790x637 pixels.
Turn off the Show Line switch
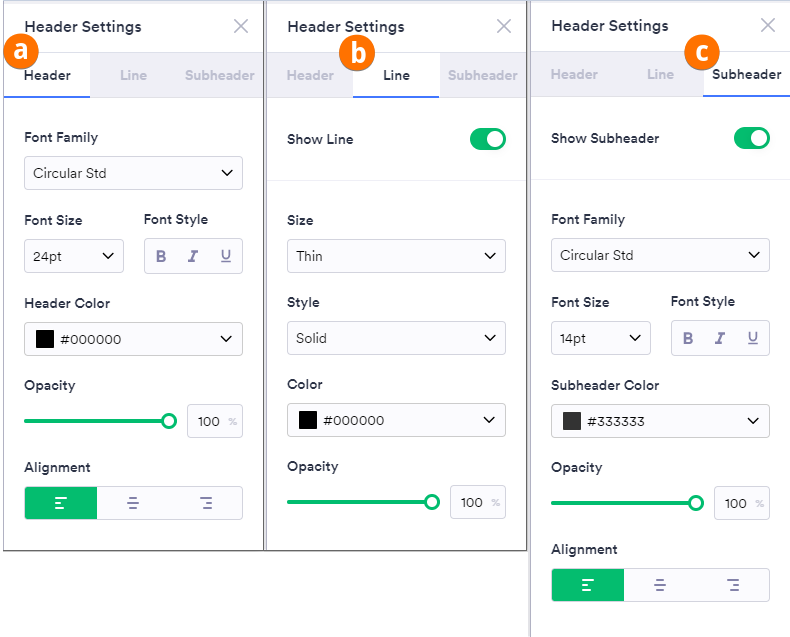tap(488, 139)
